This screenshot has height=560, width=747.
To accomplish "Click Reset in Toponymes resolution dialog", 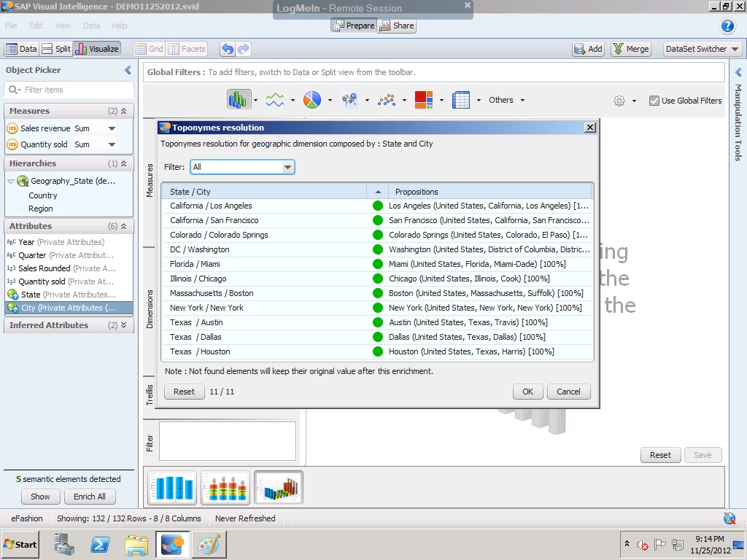I will (184, 392).
